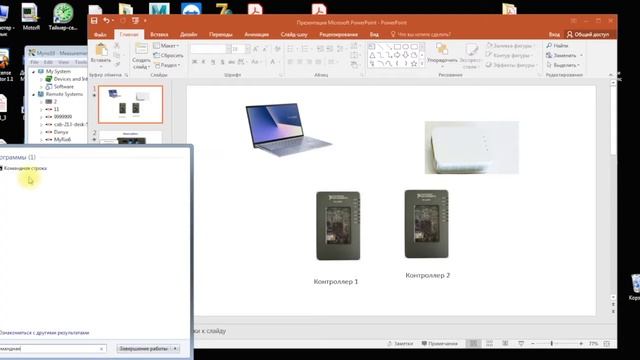The image size is (640, 360).
Task: Expand the Danya remote system node
Action: (x=41, y=132)
